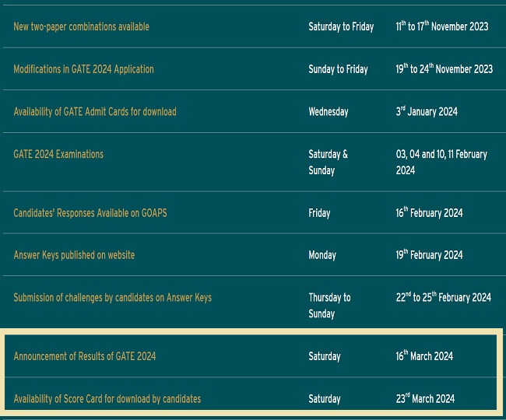Open 'Submission of challenges by candidates on Answer Keys'
506x420 pixels.
pos(112,298)
